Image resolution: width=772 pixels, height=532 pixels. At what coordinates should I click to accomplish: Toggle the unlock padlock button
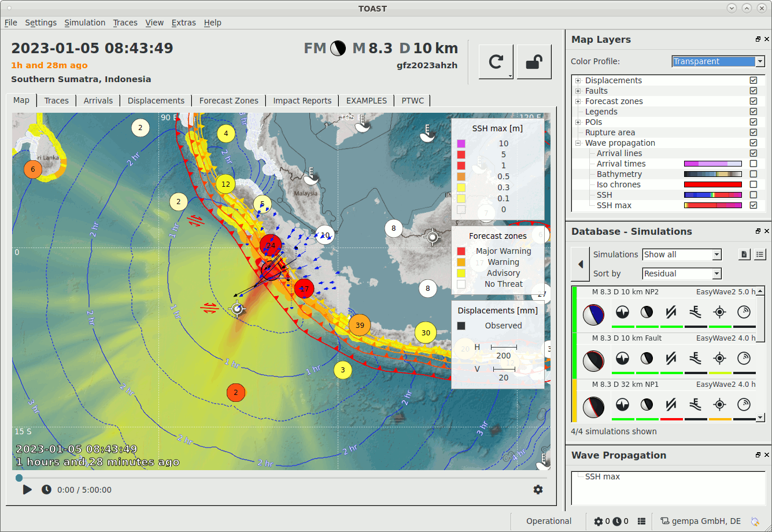click(534, 62)
